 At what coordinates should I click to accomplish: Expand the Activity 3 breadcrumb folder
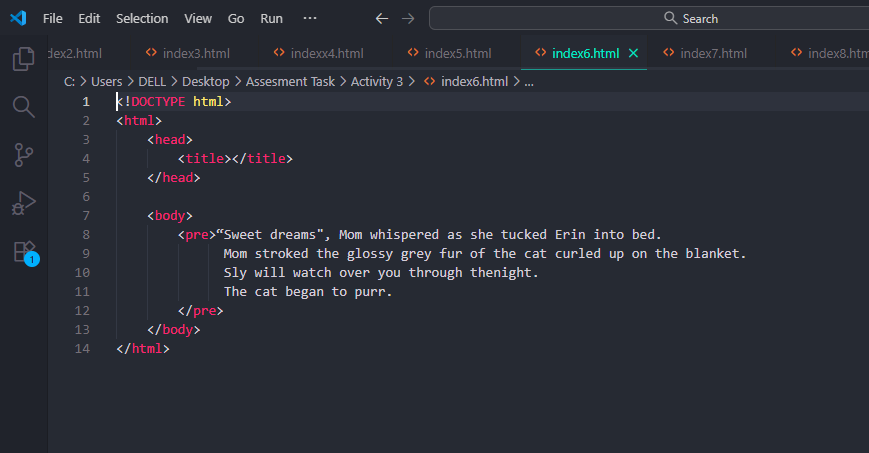click(x=377, y=82)
